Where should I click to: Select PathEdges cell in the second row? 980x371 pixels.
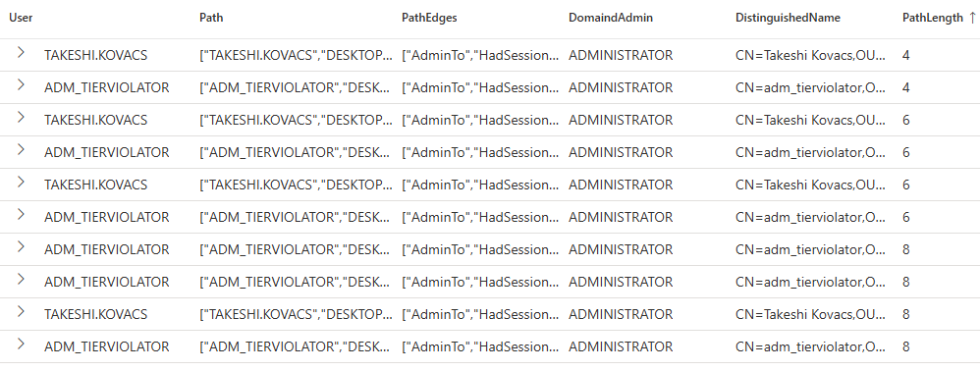(x=480, y=87)
